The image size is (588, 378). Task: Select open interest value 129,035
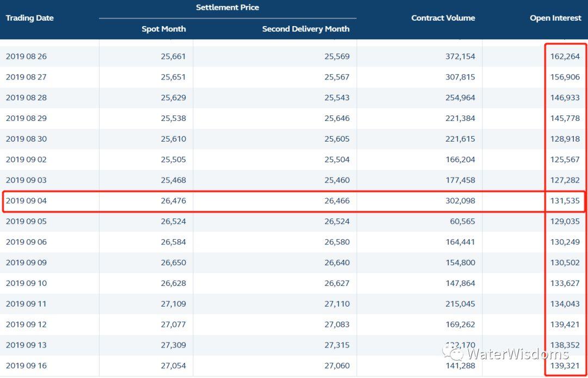[x=565, y=222]
